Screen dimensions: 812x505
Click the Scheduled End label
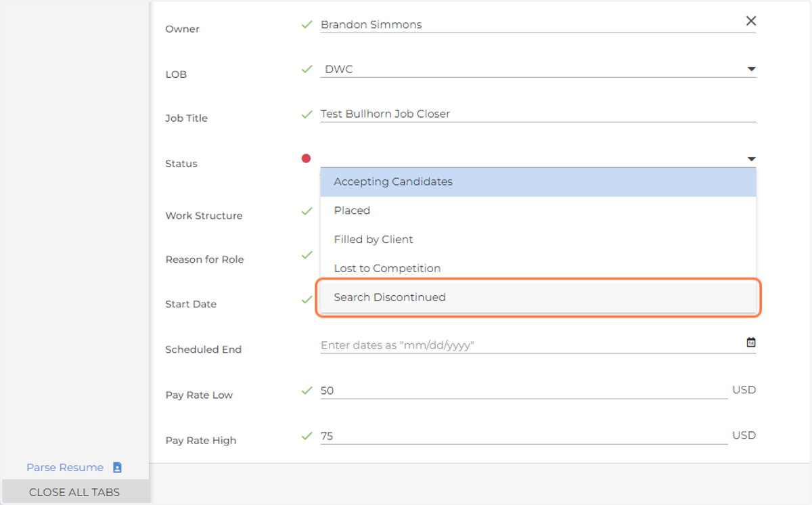(x=203, y=350)
